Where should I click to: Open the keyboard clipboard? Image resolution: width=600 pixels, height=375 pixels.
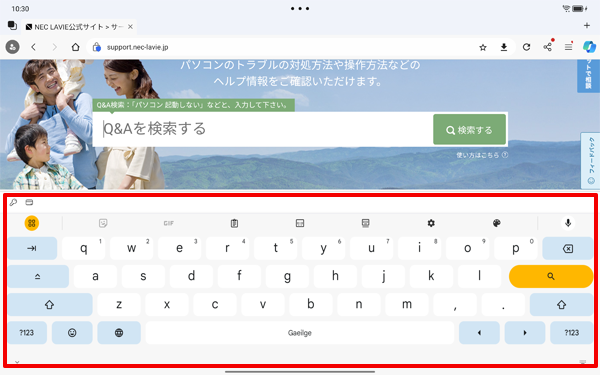pyautogui.click(x=235, y=223)
